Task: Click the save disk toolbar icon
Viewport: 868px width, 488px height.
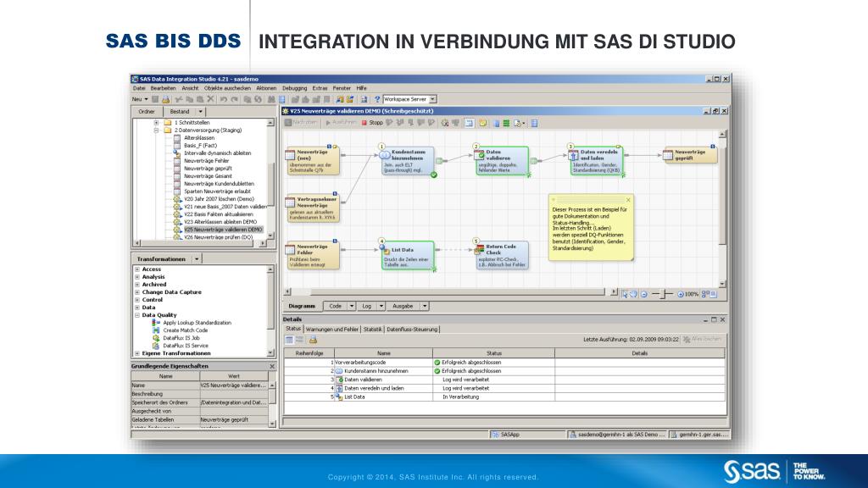Action: tap(156, 100)
